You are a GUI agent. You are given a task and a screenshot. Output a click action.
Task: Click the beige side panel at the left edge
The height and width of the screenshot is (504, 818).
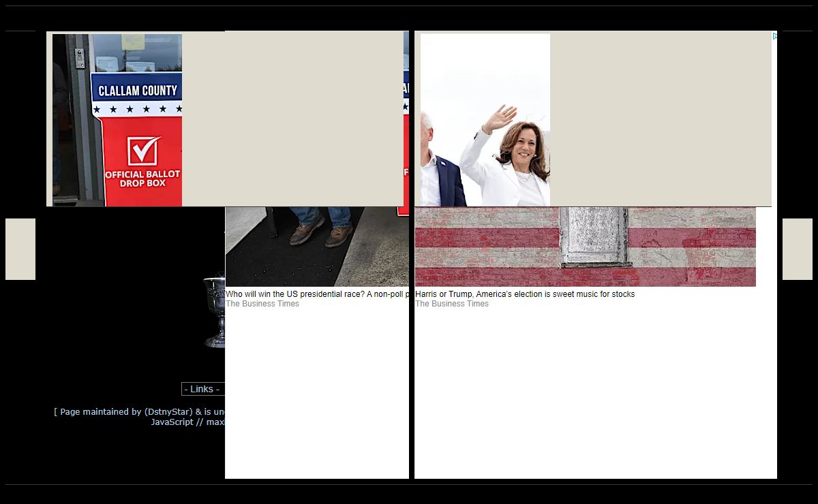(20, 249)
